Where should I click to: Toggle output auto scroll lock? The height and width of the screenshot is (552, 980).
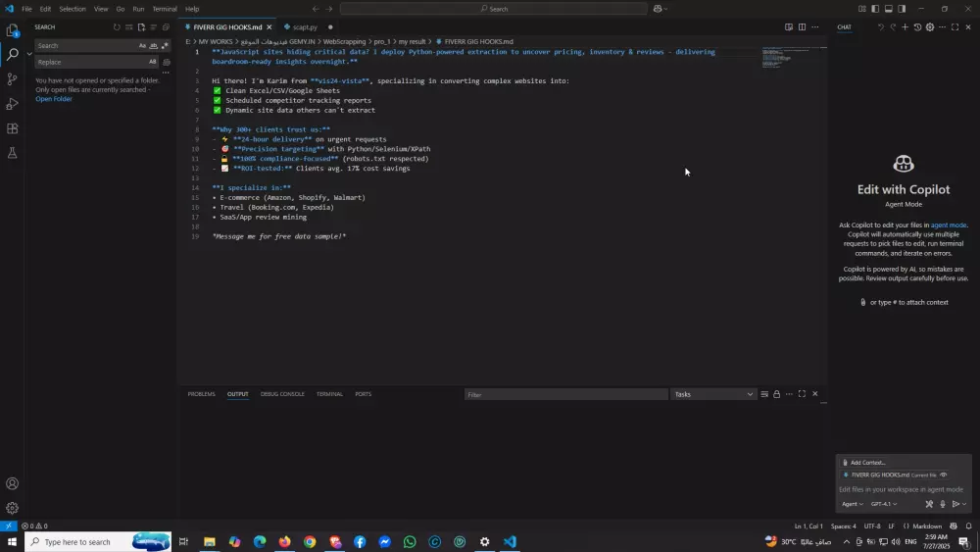point(777,394)
